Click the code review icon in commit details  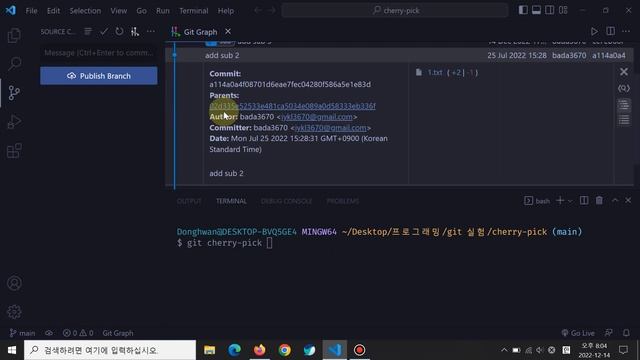624,88
